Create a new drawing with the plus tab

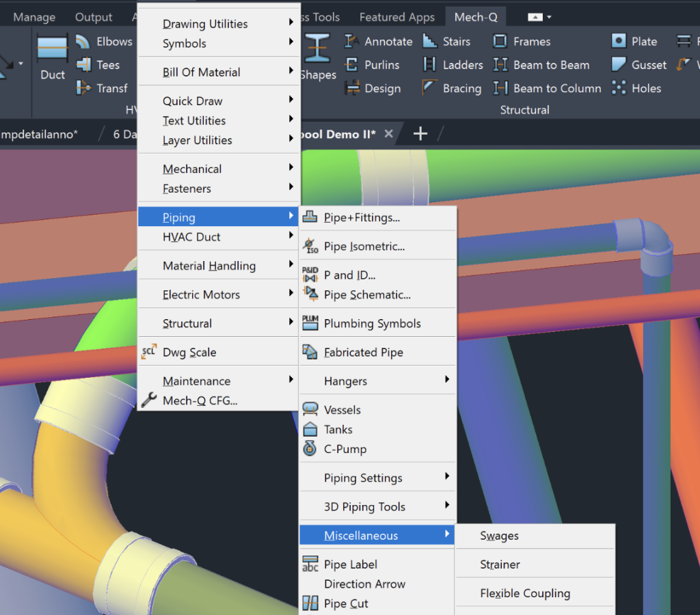(420, 134)
